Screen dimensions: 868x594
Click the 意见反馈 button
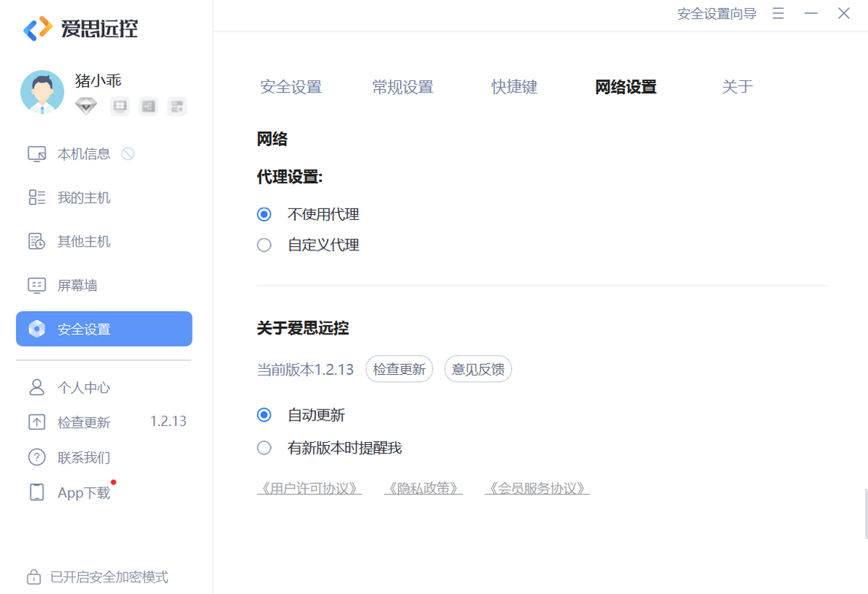point(477,370)
